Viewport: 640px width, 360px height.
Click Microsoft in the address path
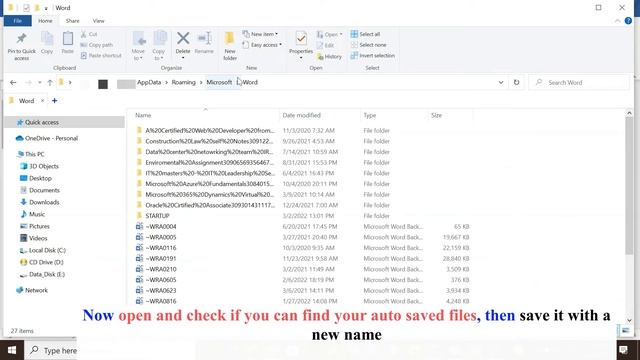[x=219, y=82]
